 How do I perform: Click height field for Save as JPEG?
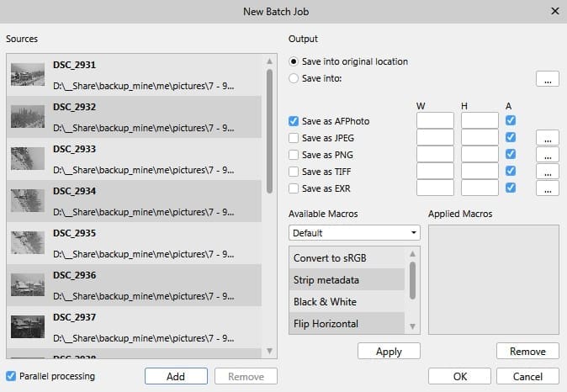coord(480,137)
